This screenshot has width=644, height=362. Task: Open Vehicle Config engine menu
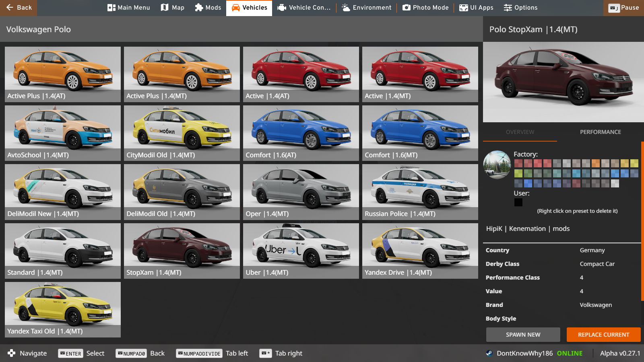304,8
